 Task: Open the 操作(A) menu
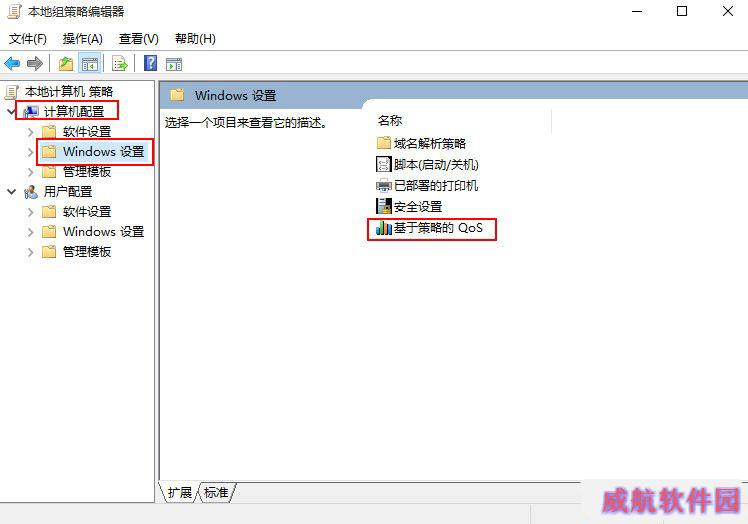click(x=83, y=39)
